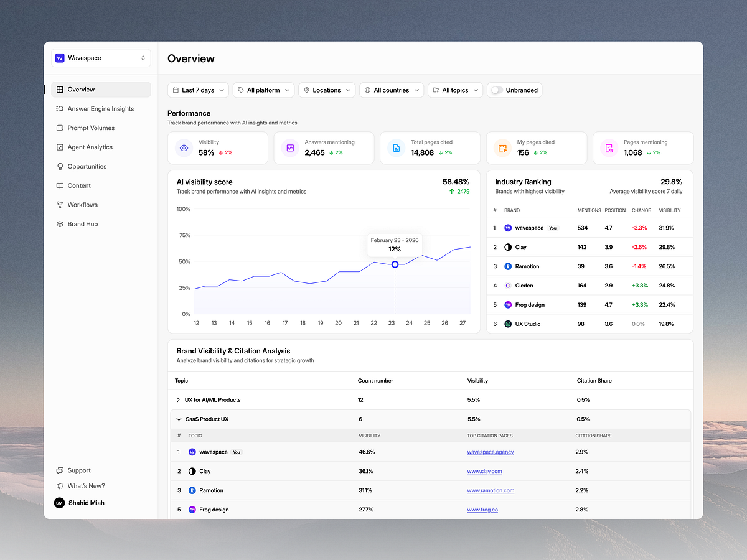Open What's New from the sidebar

pos(83,486)
